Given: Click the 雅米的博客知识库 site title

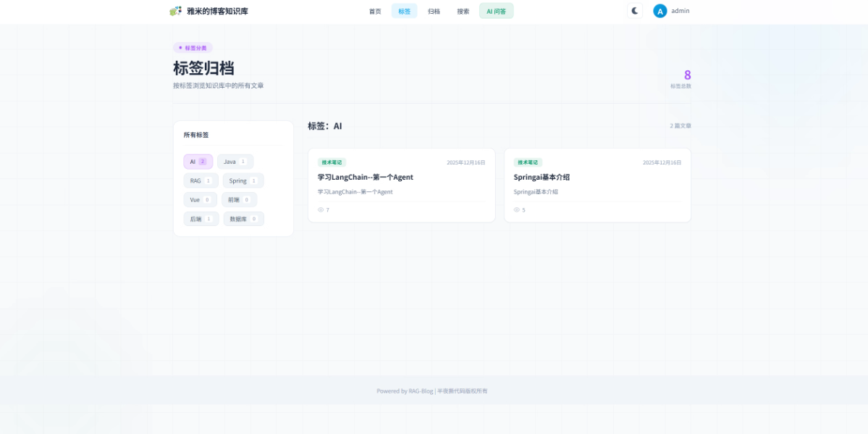Looking at the screenshot, I should coord(218,11).
